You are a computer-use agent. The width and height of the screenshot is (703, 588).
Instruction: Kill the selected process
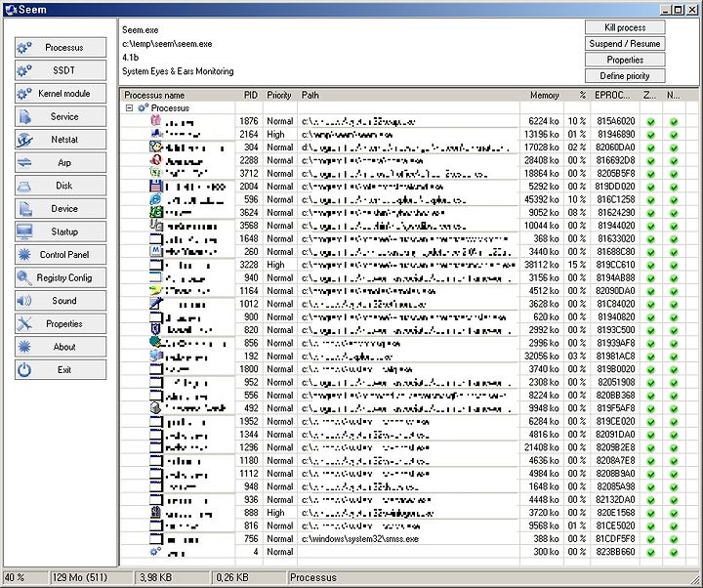(625, 27)
